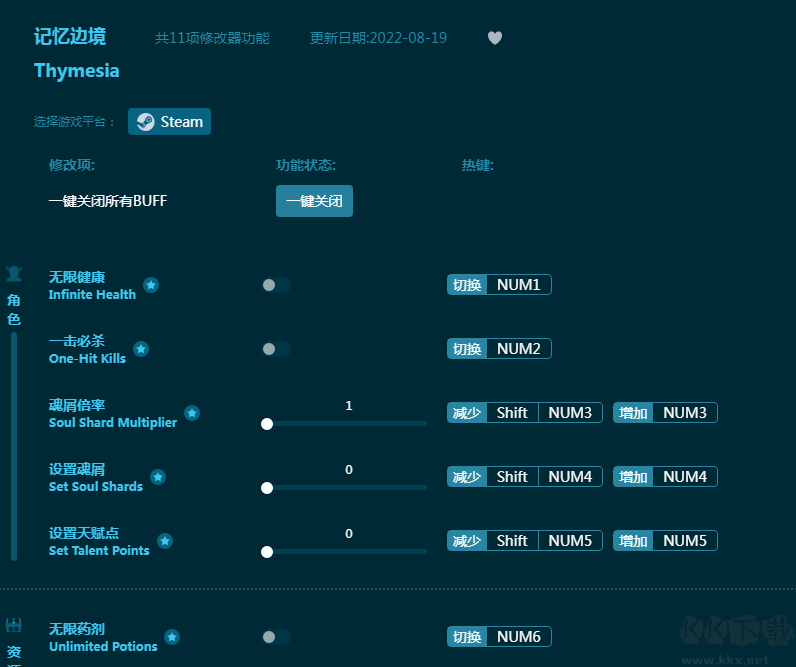Click 增加 NUM4 hotkey button
796x667 pixels.
click(x=665, y=477)
